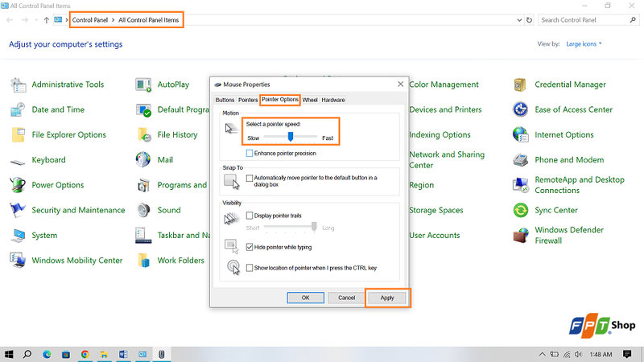Switch to the Hardware tab
Viewport: 644px width, 362px height.
333,100
